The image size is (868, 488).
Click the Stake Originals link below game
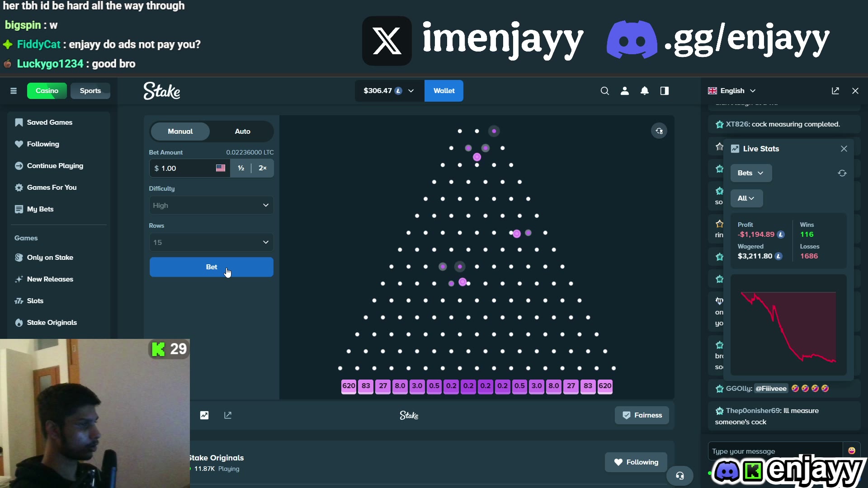pos(217,458)
